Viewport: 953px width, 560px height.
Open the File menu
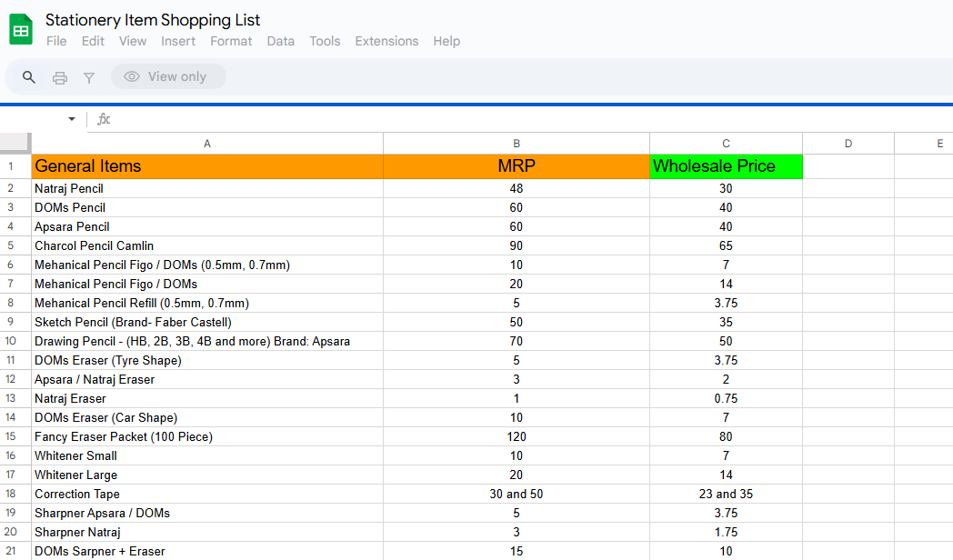coord(56,41)
